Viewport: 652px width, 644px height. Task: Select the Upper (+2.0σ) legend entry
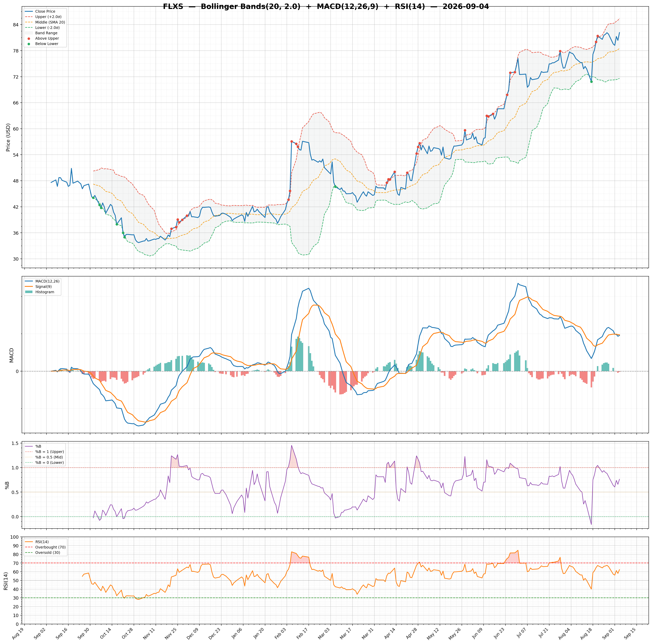coord(43,17)
